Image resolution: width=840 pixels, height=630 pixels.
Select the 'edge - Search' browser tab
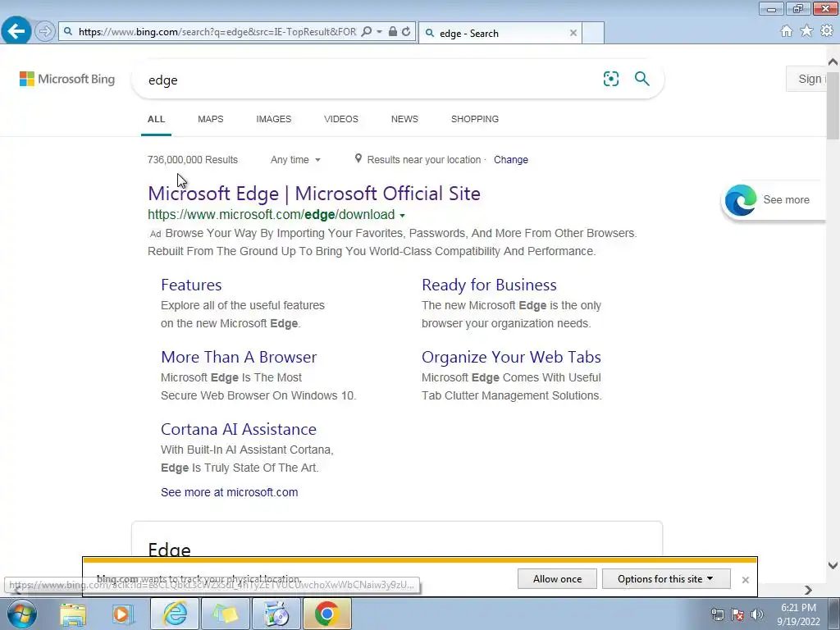click(500, 33)
